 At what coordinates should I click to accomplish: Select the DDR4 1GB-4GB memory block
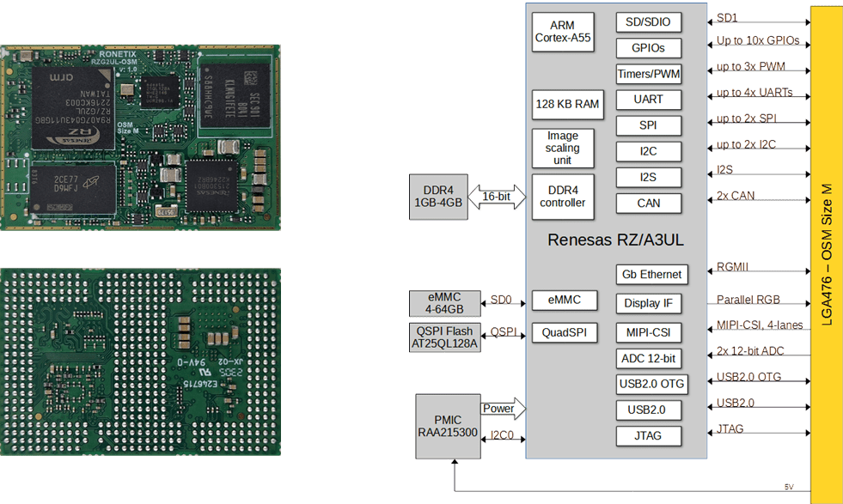click(437, 197)
